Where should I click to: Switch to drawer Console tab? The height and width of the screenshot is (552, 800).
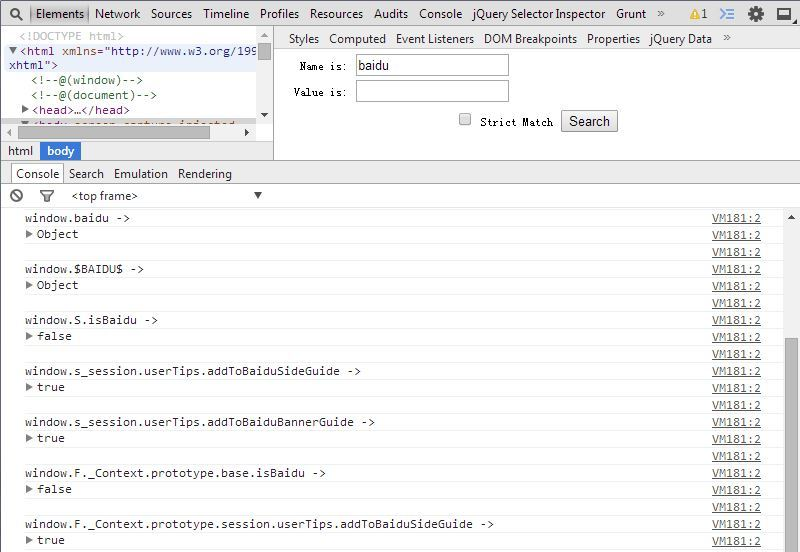pyautogui.click(x=37, y=173)
